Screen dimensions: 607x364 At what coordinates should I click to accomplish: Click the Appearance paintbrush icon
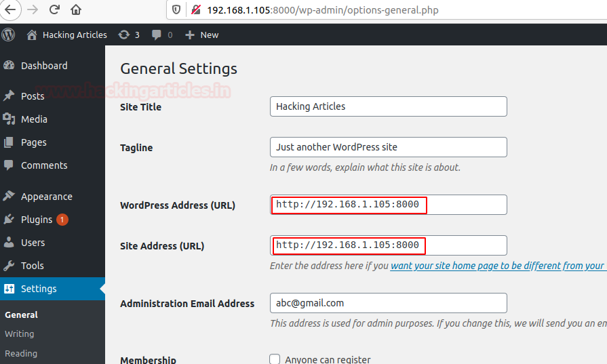[x=9, y=196]
